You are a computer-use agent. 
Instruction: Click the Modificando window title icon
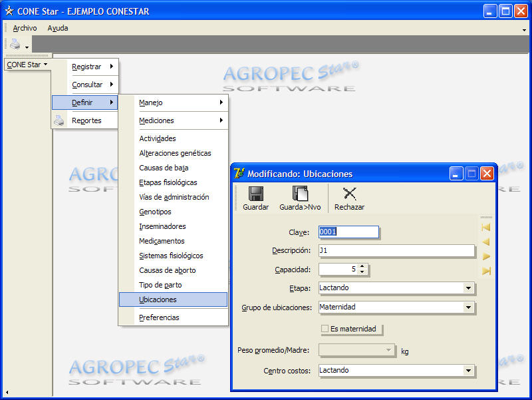pyautogui.click(x=239, y=174)
